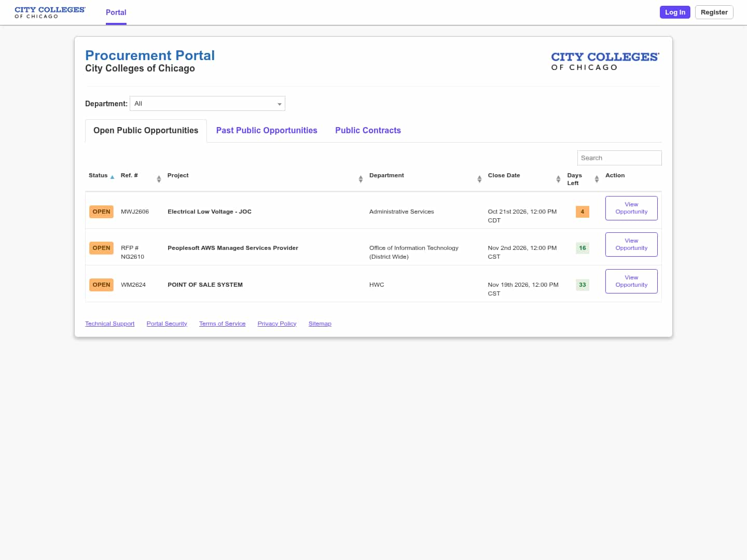Click project name 'POINT OF SALE SYSTEM'
This screenshot has width=747, height=560.
[205, 285]
